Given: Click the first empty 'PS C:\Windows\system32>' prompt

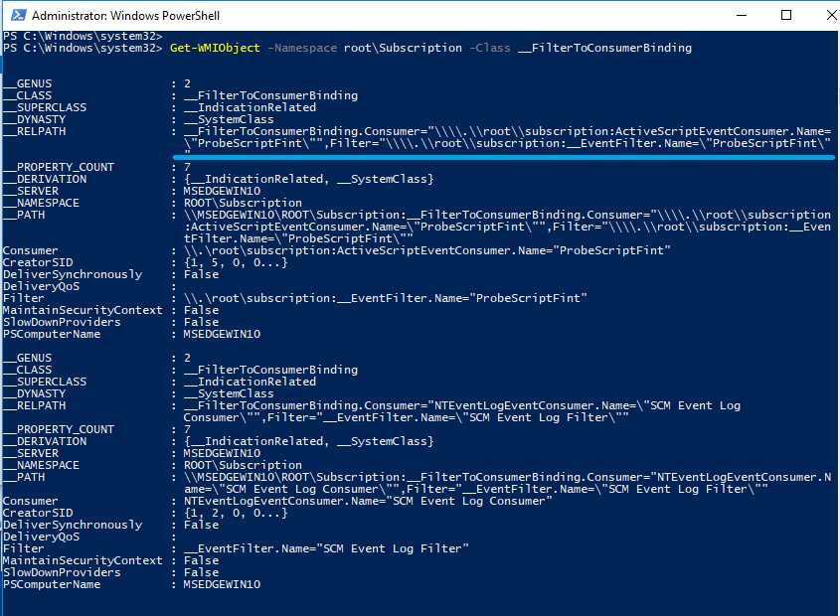Looking at the screenshot, I should coord(83,36).
